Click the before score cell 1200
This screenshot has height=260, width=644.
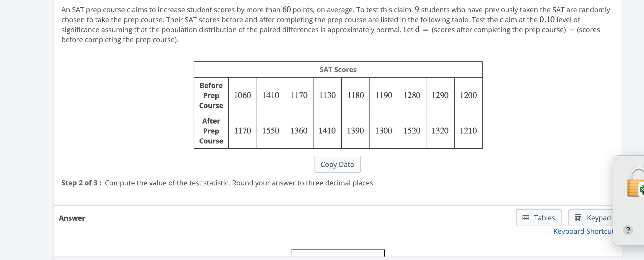click(468, 95)
